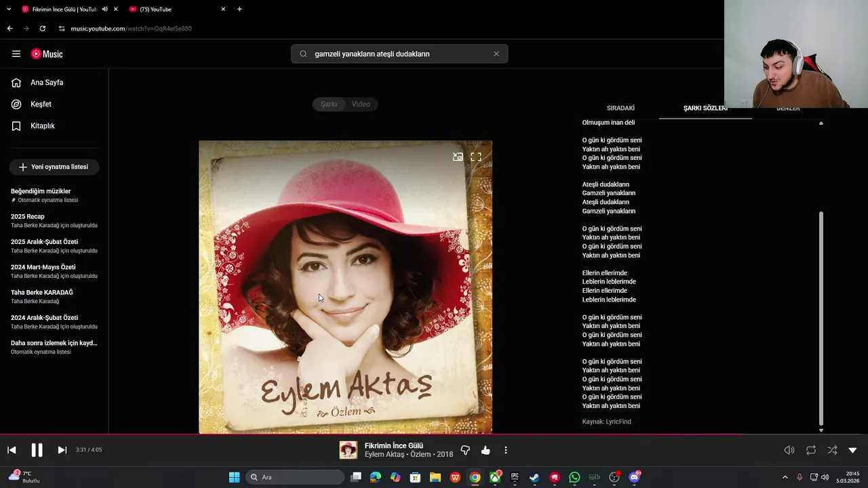Switch player to Şarkı mode
This screenshot has height=488, width=868.
point(329,104)
